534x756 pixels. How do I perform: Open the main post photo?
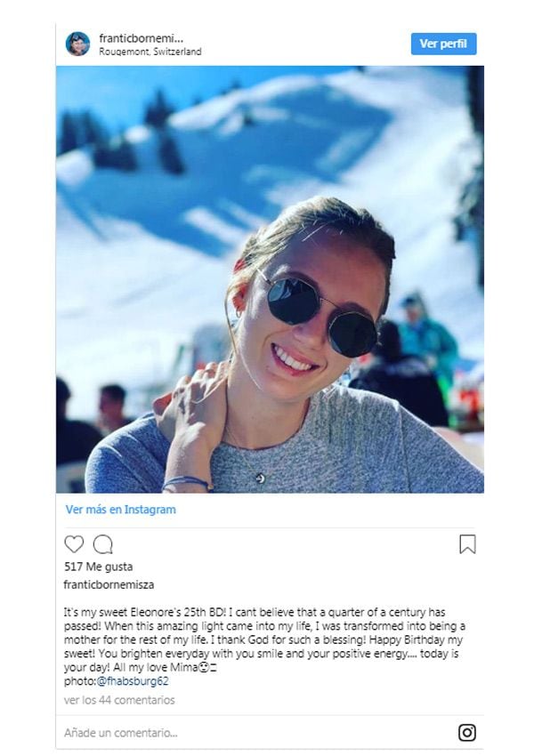click(271, 279)
